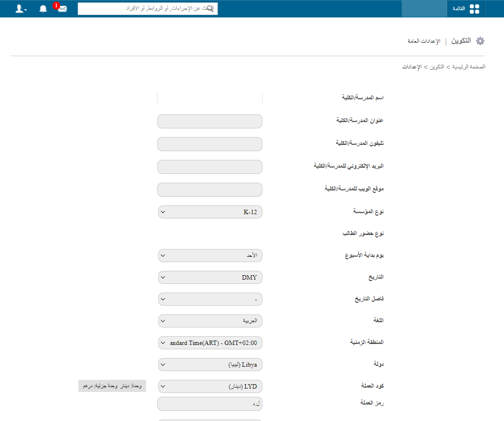Viewport: 504px width, 421px height.
Task: Click the رمز العملة currency symbol field
Action: coord(210,404)
